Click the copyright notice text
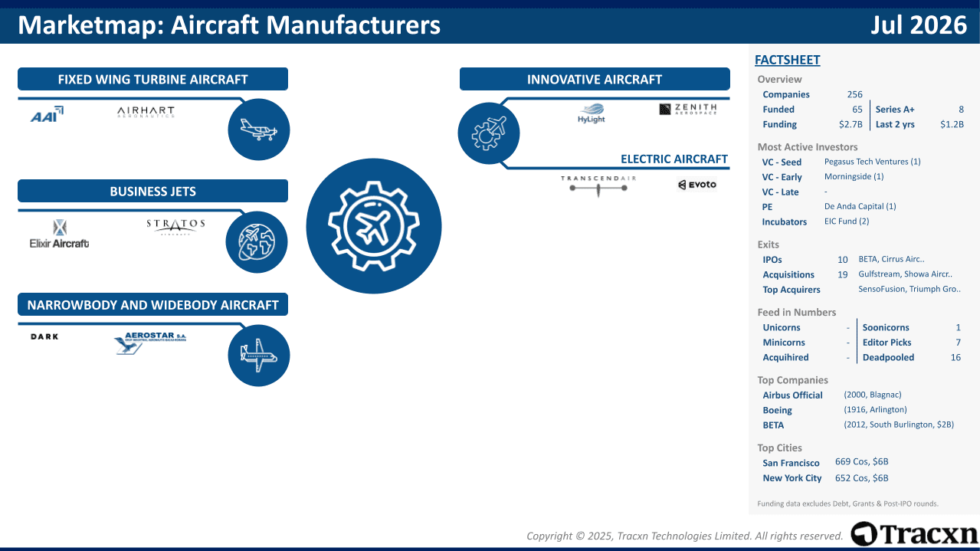 [x=685, y=536]
